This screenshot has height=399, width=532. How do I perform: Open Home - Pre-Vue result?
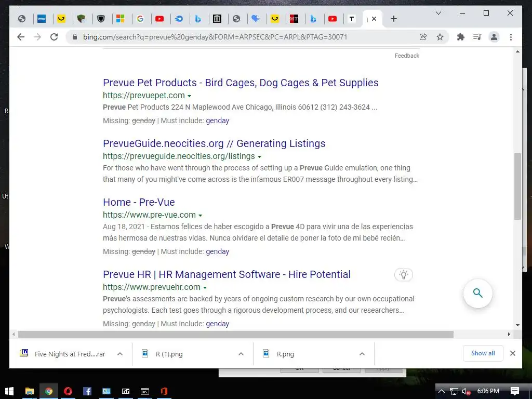(139, 202)
